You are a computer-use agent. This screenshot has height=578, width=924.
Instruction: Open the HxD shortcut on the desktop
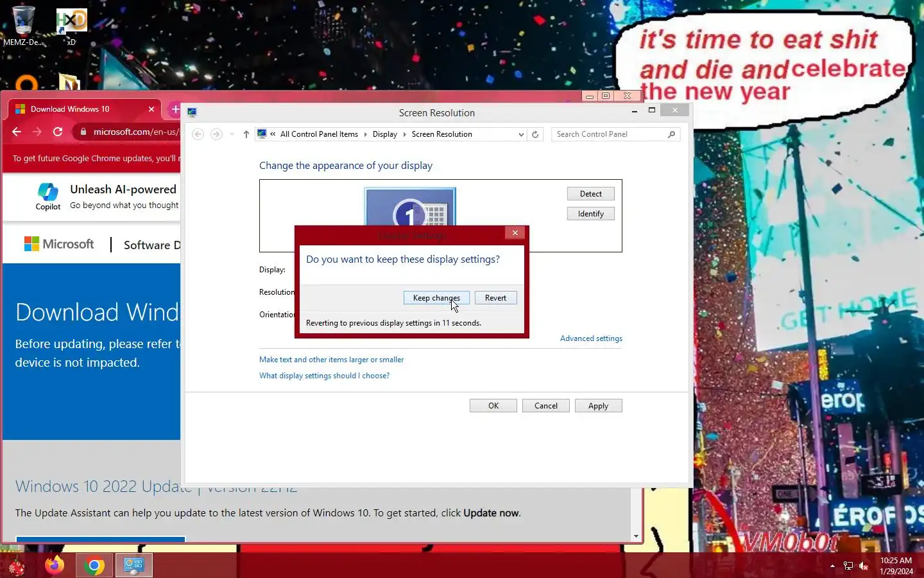pyautogui.click(x=71, y=26)
